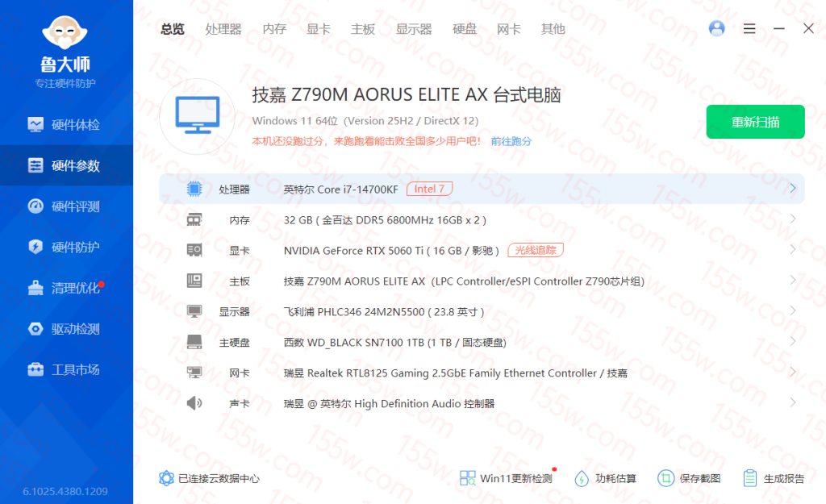Open the hamburger main menu icon

coord(749,28)
